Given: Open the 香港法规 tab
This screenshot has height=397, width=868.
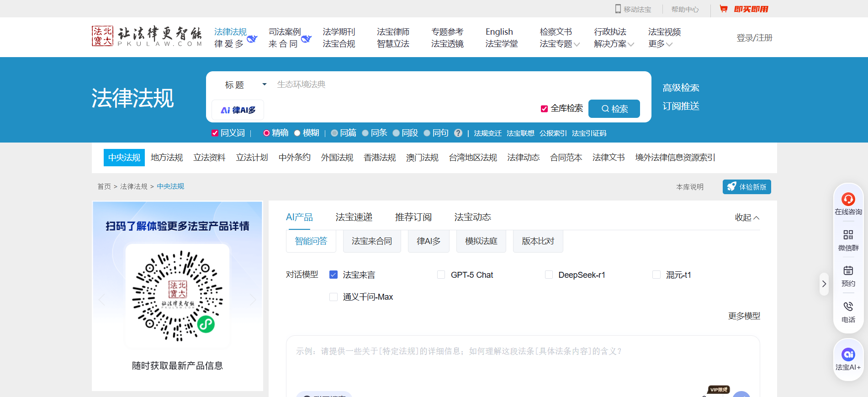Looking at the screenshot, I should (x=380, y=158).
